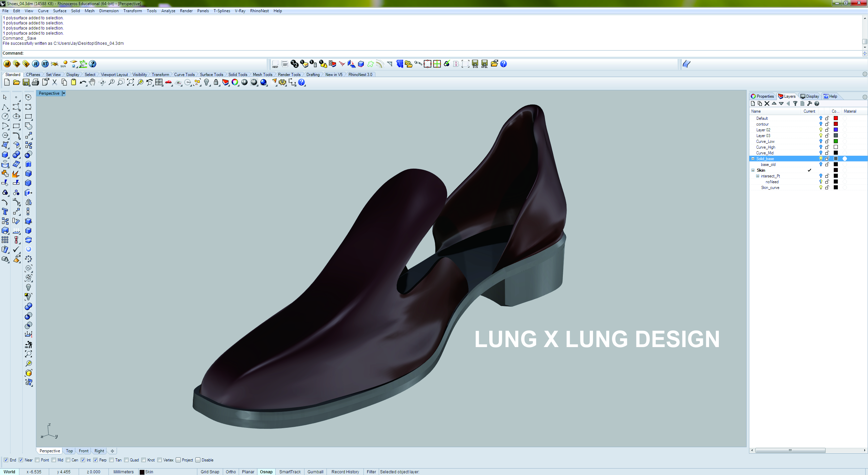Collapse the Solid_base layer tree
The width and height of the screenshot is (868, 475).
753,159
